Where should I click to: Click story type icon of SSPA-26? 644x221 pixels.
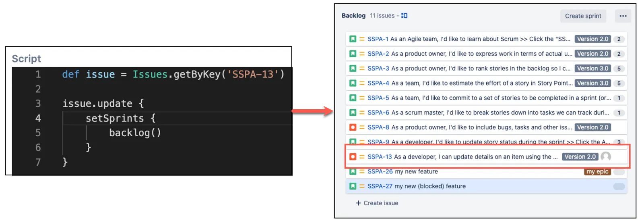click(x=353, y=171)
